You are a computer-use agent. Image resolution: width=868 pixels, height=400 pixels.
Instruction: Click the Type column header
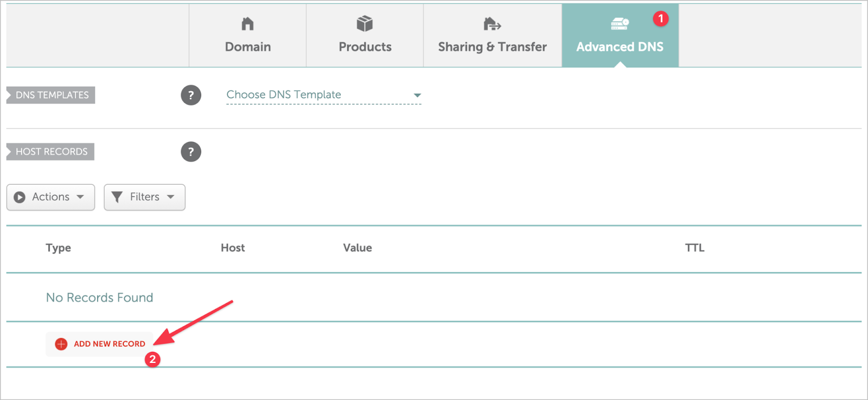59,248
